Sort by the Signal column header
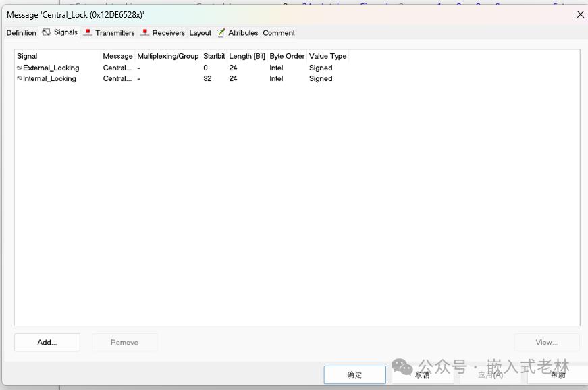 point(58,56)
